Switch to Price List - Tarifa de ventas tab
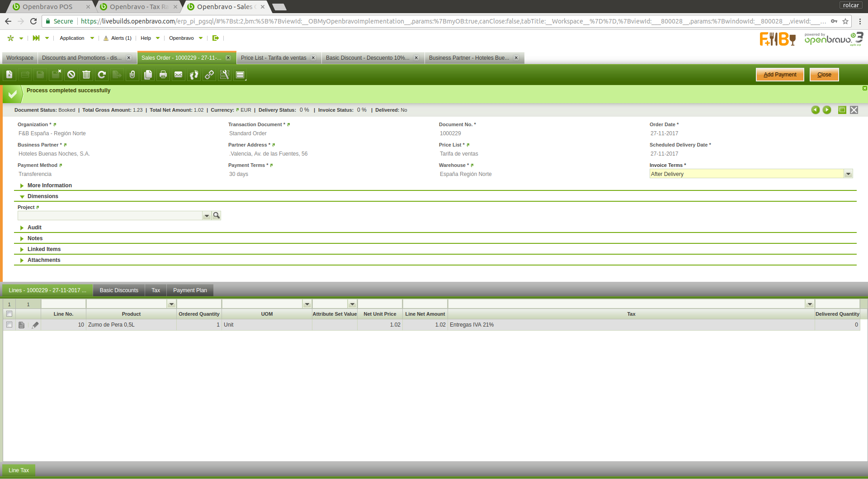Viewport: 868px width, 479px height. point(274,58)
